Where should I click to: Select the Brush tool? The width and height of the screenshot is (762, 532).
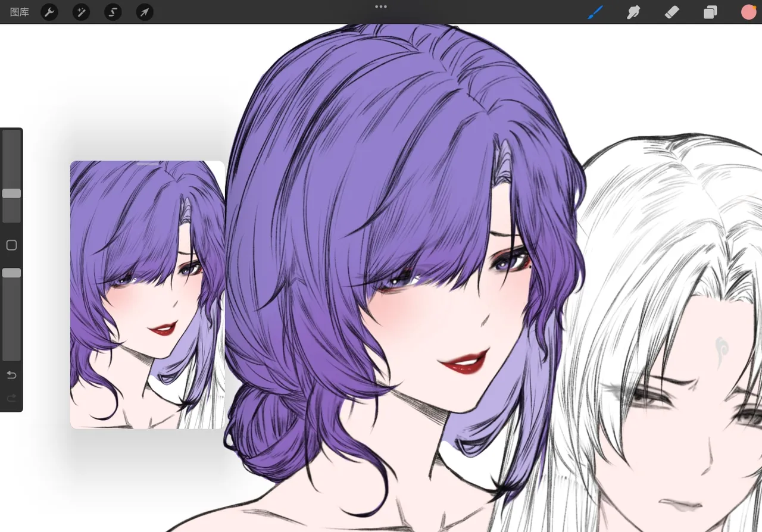(595, 12)
